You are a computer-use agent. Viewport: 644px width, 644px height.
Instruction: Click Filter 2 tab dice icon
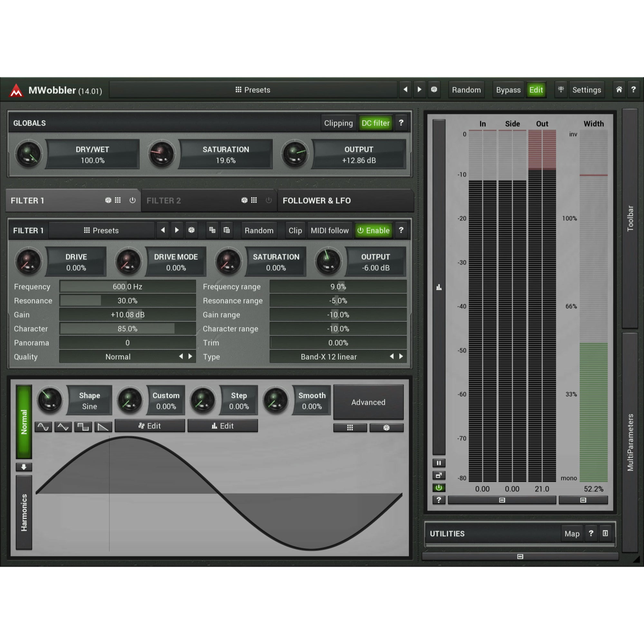[x=244, y=200]
